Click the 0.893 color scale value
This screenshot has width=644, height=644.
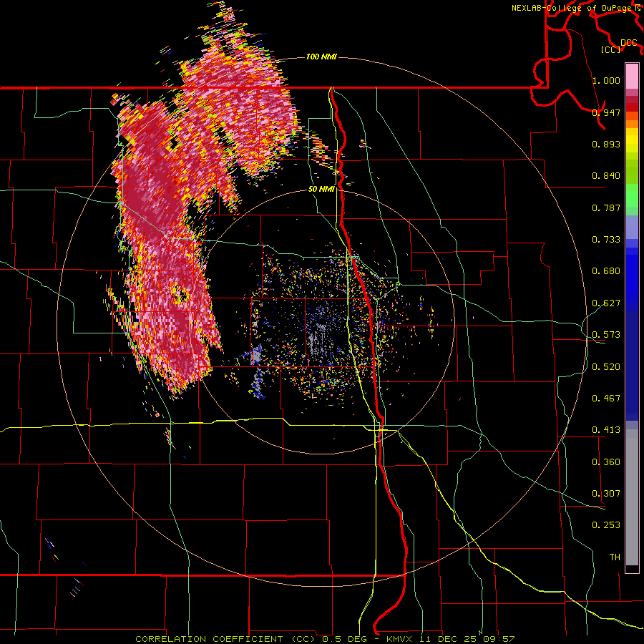coord(606,144)
